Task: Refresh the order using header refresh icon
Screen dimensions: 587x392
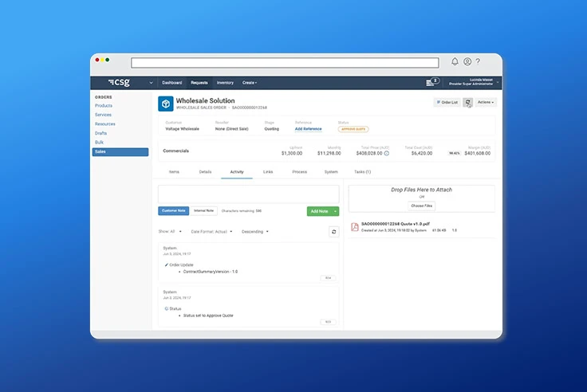Action: pos(467,102)
